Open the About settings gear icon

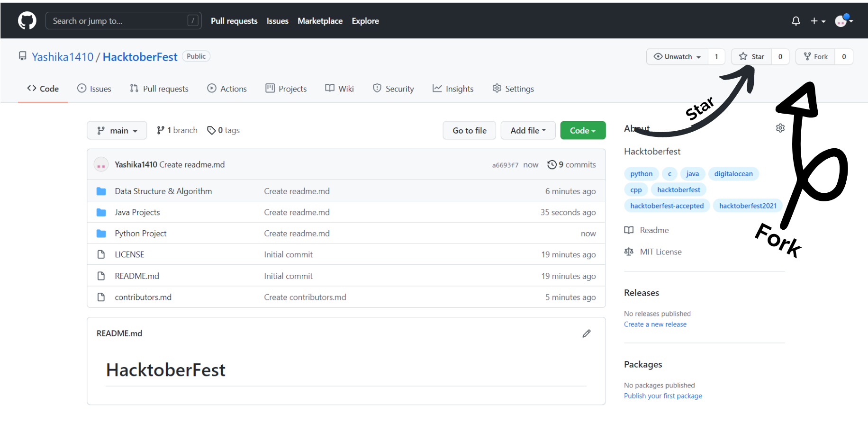click(x=780, y=128)
